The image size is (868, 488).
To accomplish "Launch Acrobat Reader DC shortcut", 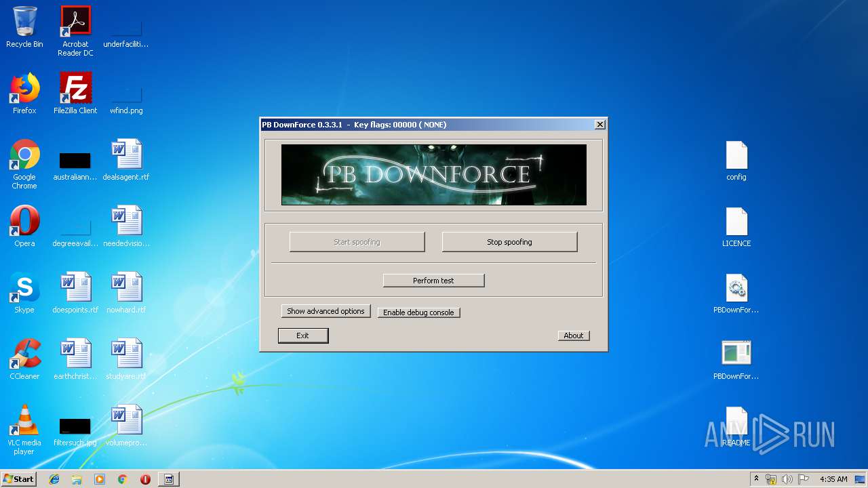I will [75, 31].
